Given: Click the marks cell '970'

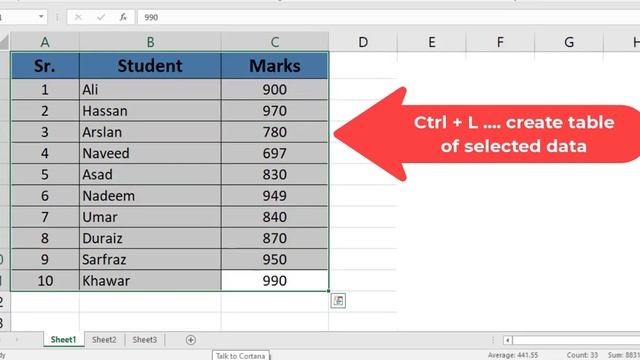Looking at the screenshot, I should [275, 111].
